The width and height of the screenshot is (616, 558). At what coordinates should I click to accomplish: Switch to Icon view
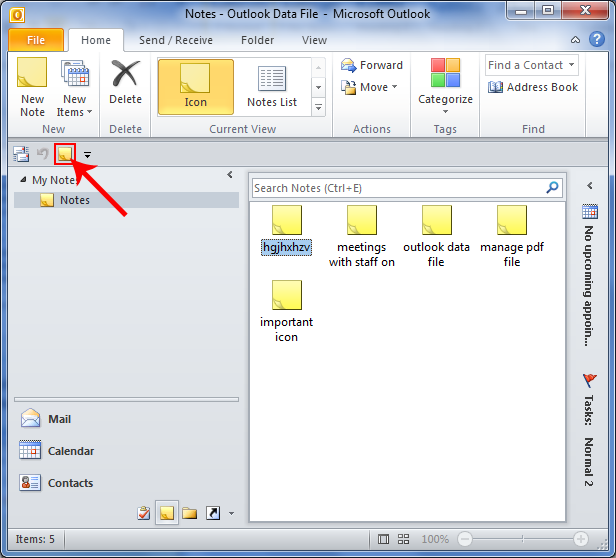pyautogui.click(x=196, y=87)
